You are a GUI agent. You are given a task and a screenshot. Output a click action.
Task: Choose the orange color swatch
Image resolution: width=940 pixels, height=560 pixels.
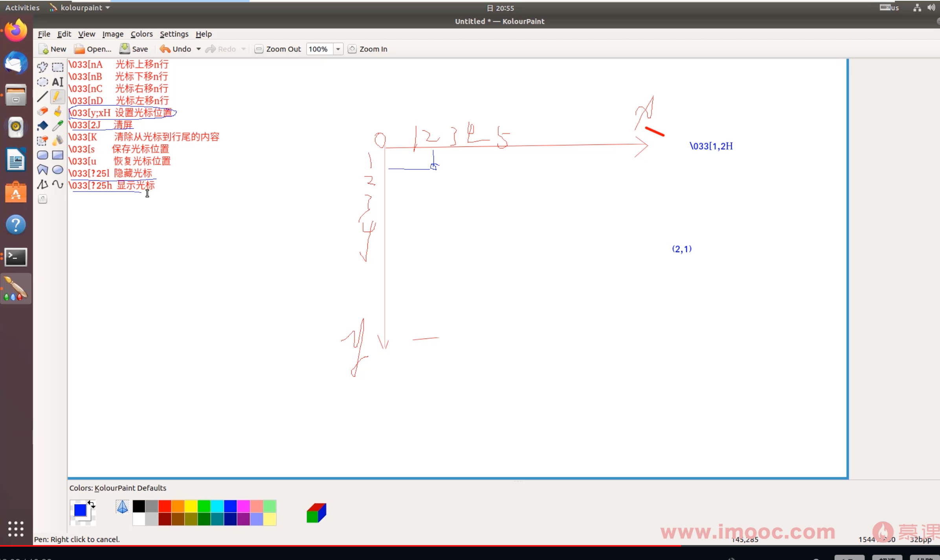[178, 506]
